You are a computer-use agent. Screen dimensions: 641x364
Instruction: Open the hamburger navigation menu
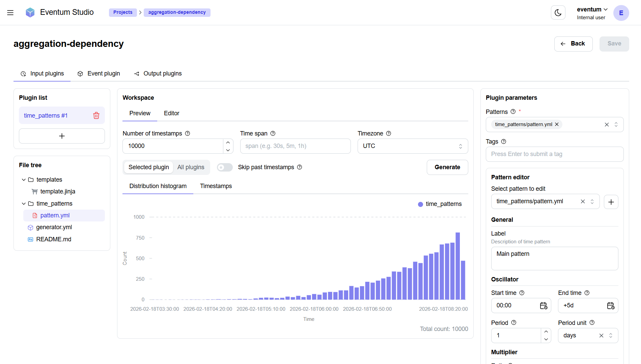[10, 13]
